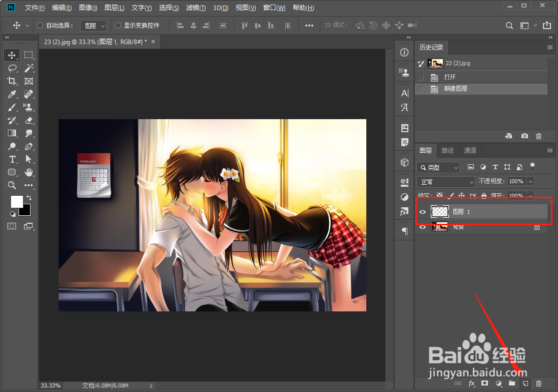
Task: Create a new layer group folder
Action: [x=512, y=383]
